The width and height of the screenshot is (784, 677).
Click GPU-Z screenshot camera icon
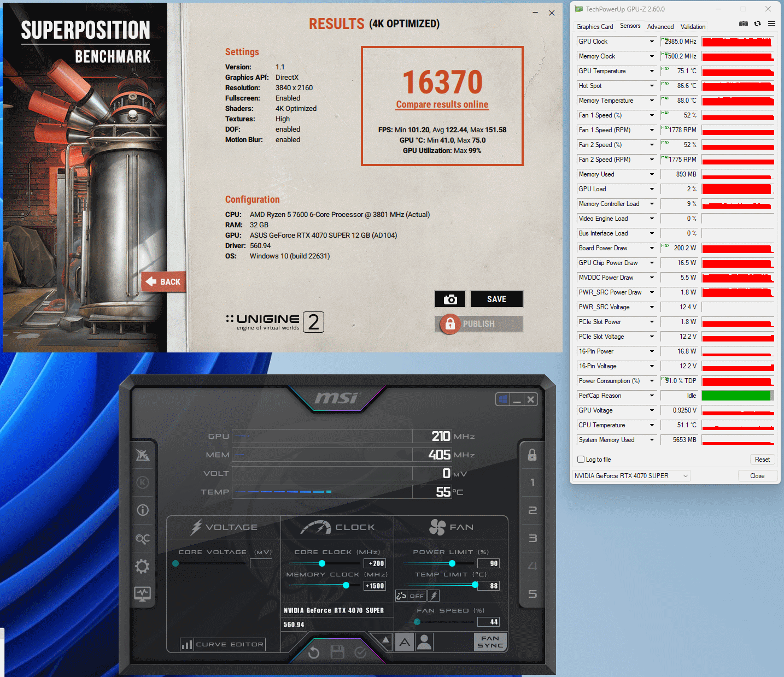[x=744, y=24]
